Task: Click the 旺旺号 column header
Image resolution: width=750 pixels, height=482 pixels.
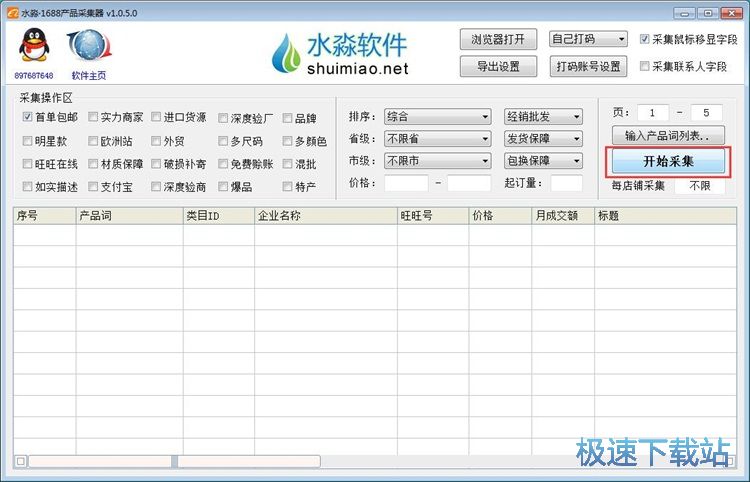Action: pyautogui.click(x=433, y=216)
